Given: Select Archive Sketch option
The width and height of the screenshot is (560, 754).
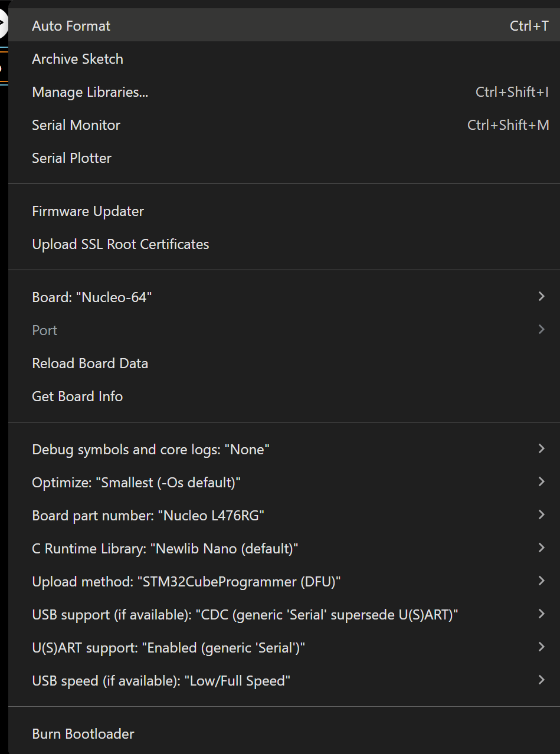Looking at the screenshot, I should point(78,59).
